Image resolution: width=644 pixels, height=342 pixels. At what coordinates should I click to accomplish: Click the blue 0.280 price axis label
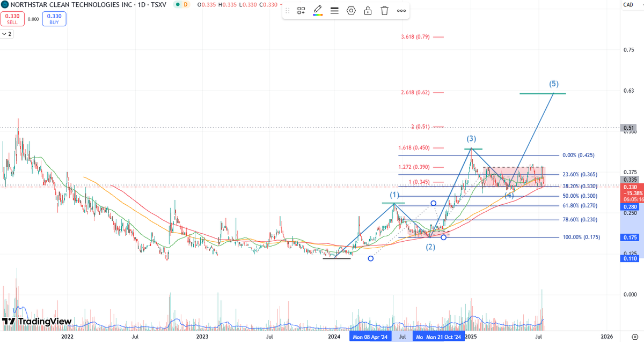click(x=629, y=206)
